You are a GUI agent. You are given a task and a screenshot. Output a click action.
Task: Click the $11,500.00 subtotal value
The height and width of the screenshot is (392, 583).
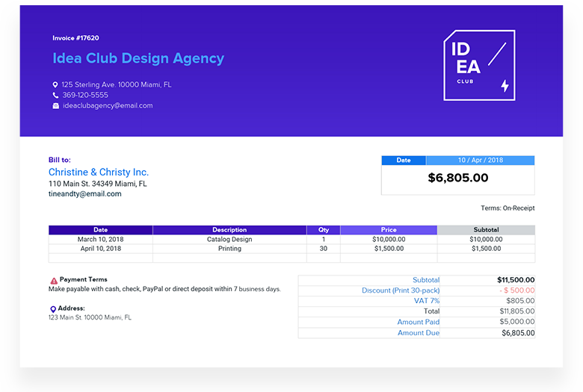pyautogui.click(x=516, y=280)
